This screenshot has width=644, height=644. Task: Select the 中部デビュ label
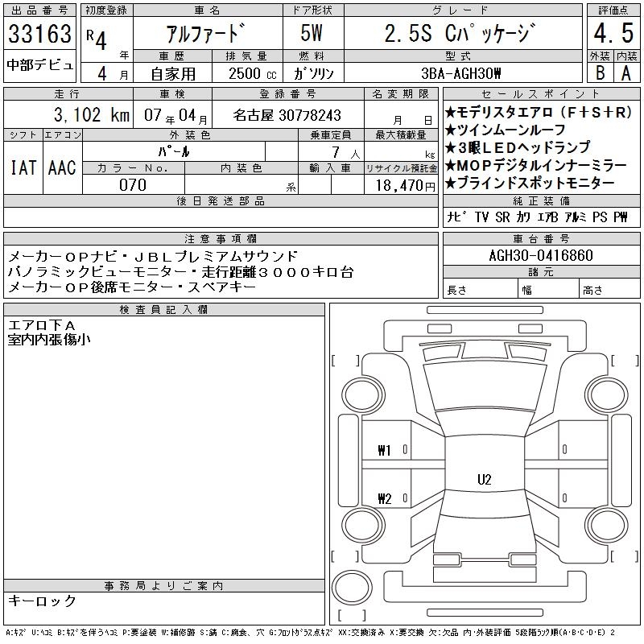click(x=39, y=65)
